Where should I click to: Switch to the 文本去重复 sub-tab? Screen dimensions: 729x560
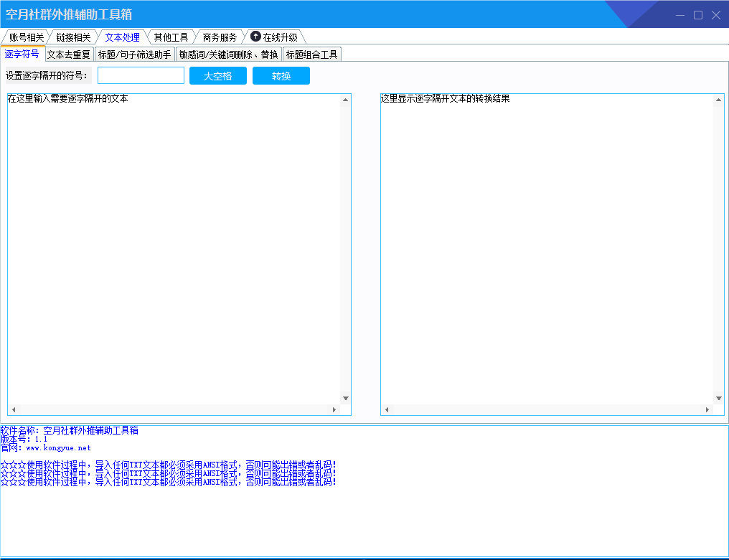pyautogui.click(x=69, y=54)
